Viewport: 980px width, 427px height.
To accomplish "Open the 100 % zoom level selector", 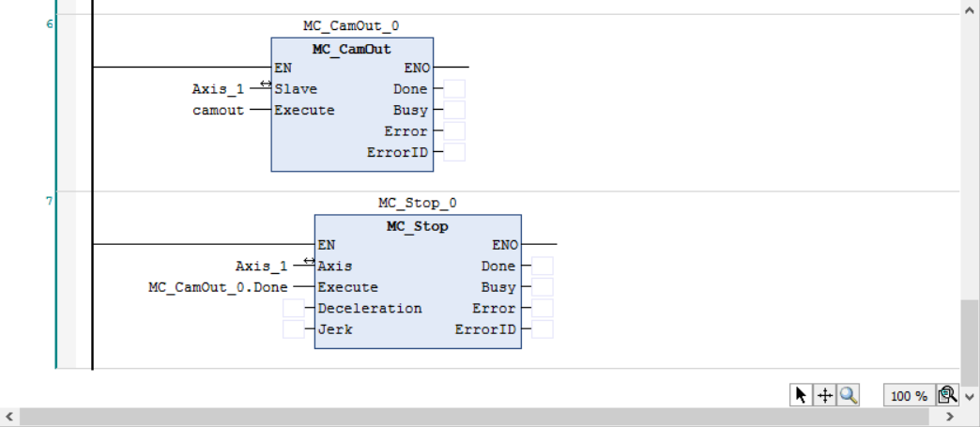I will coord(908,396).
